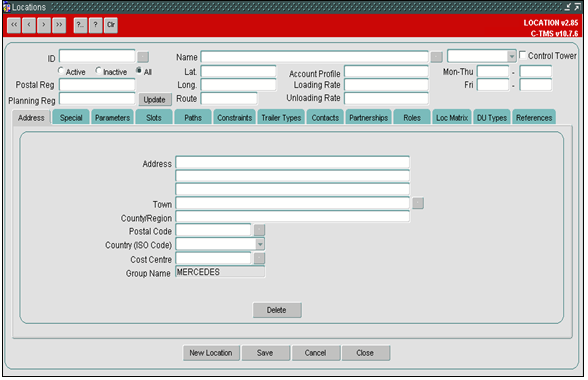The width and height of the screenshot is (588, 380).
Task: Enable the Control Tower checkbox
Action: pyautogui.click(x=522, y=55)
